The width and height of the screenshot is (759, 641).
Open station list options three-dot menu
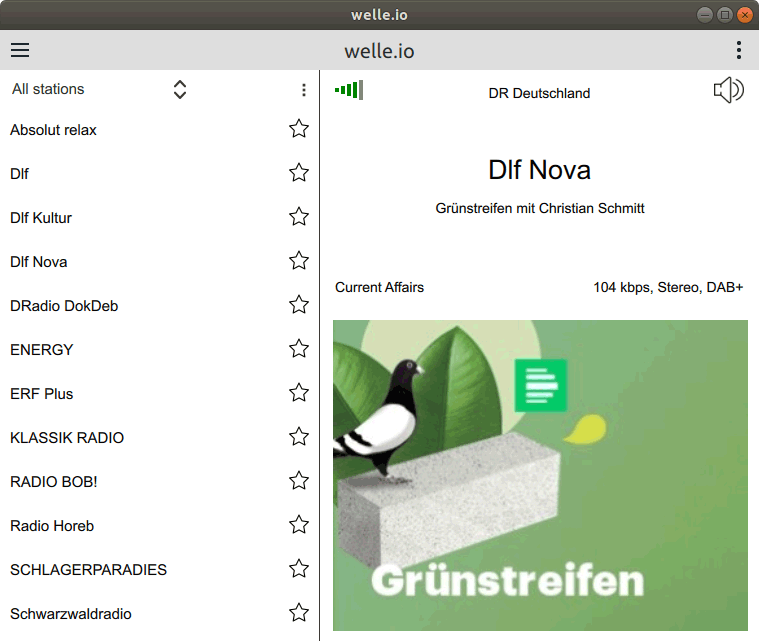tap(304, 90)
